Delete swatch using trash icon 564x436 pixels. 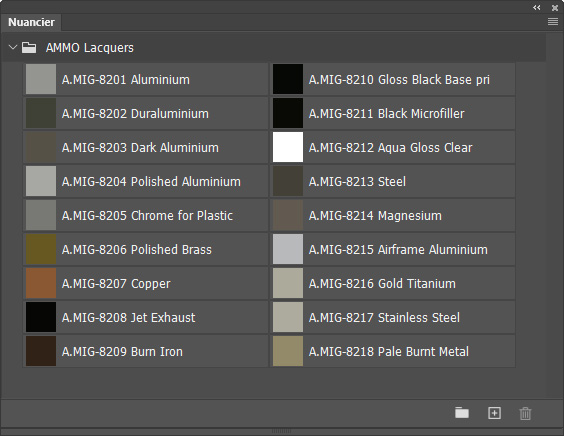point(526,413)
